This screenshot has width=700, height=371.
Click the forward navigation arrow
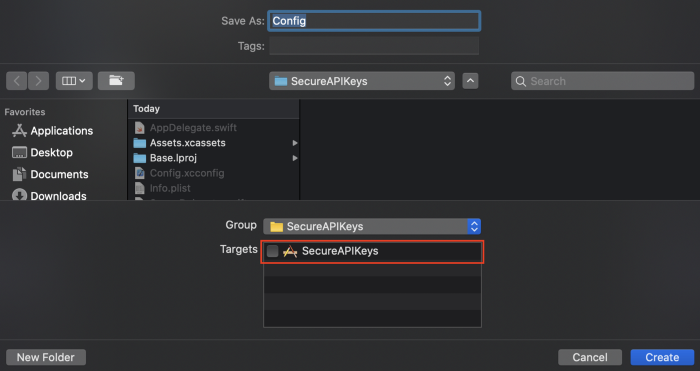38,81
